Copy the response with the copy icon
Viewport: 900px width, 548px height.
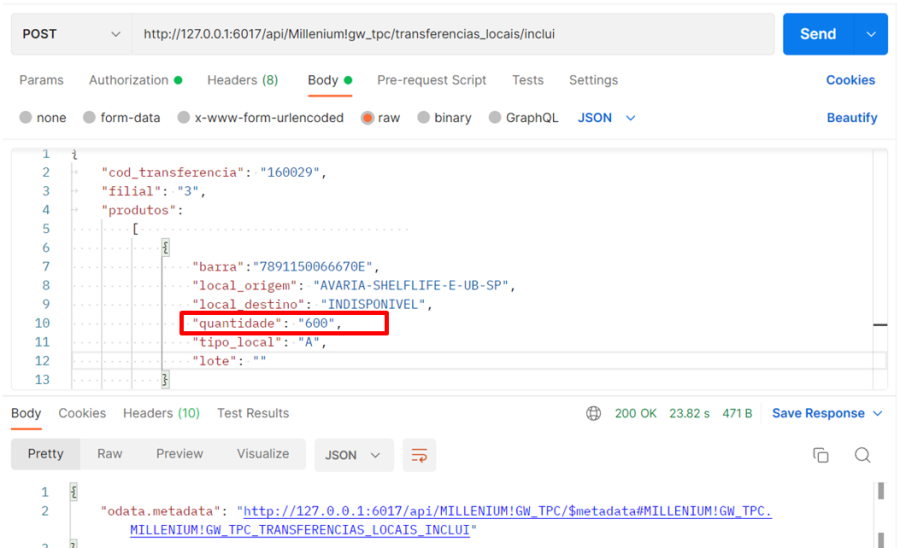click(821, 455)
